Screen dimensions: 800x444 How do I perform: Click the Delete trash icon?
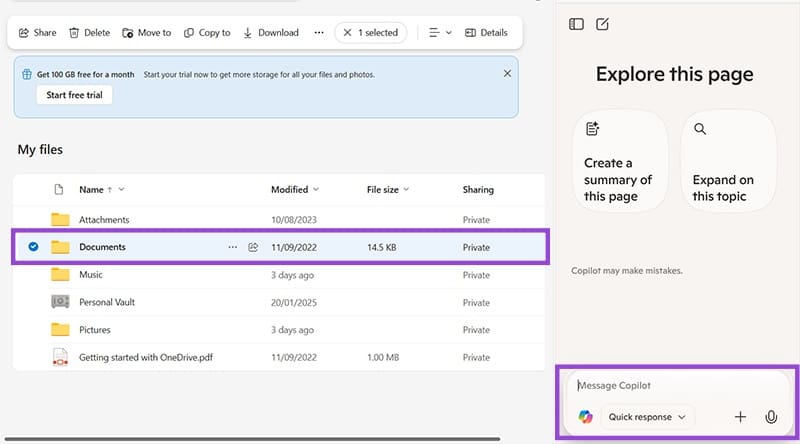click(74, 33)
